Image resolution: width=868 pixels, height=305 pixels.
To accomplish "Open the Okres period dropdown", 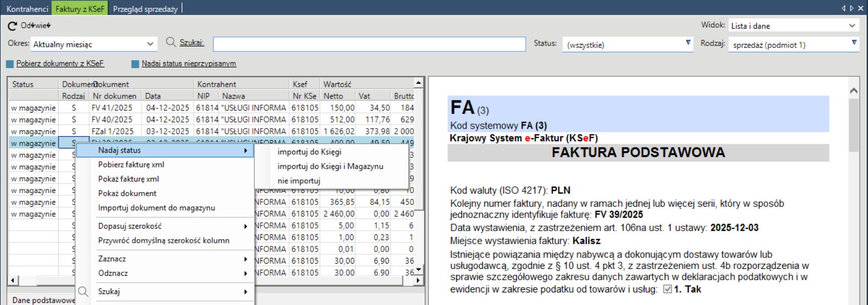I will click(x=150, y=44).
